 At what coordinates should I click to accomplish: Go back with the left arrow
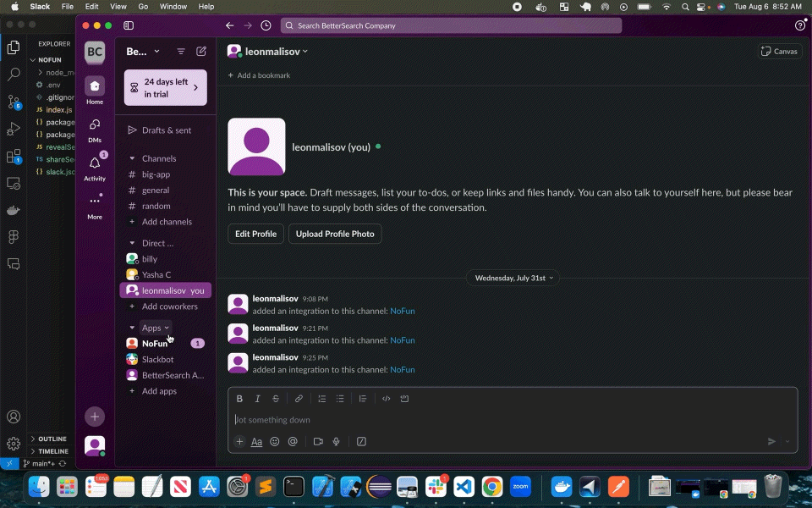[x=229, y=25]
